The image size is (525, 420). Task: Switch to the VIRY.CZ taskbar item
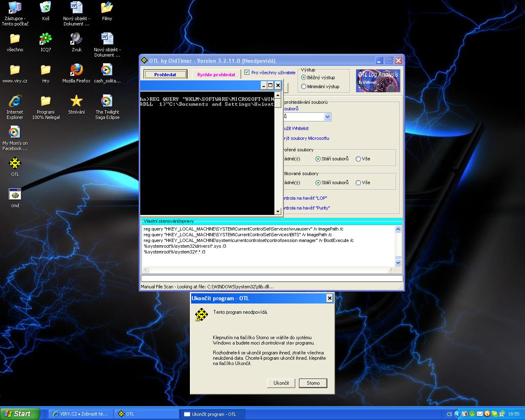(81, 414)
